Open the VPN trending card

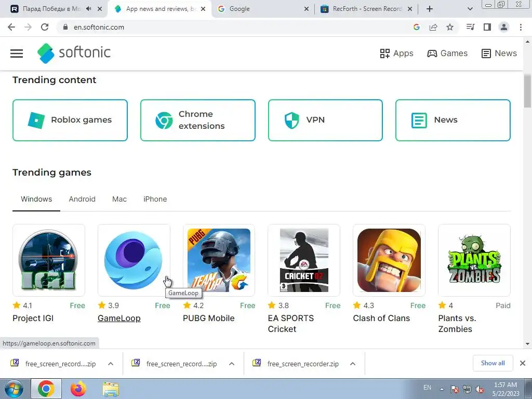pyautogui.click(x=325, y=120)
